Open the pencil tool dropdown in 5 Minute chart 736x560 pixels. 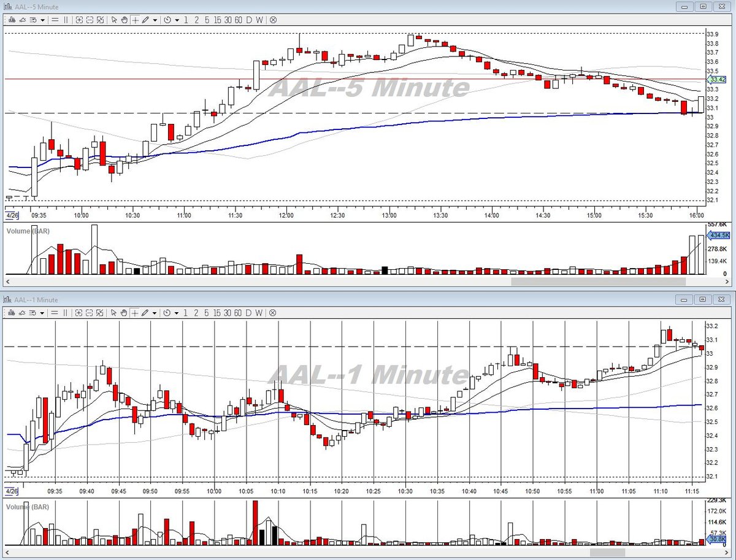155,20
